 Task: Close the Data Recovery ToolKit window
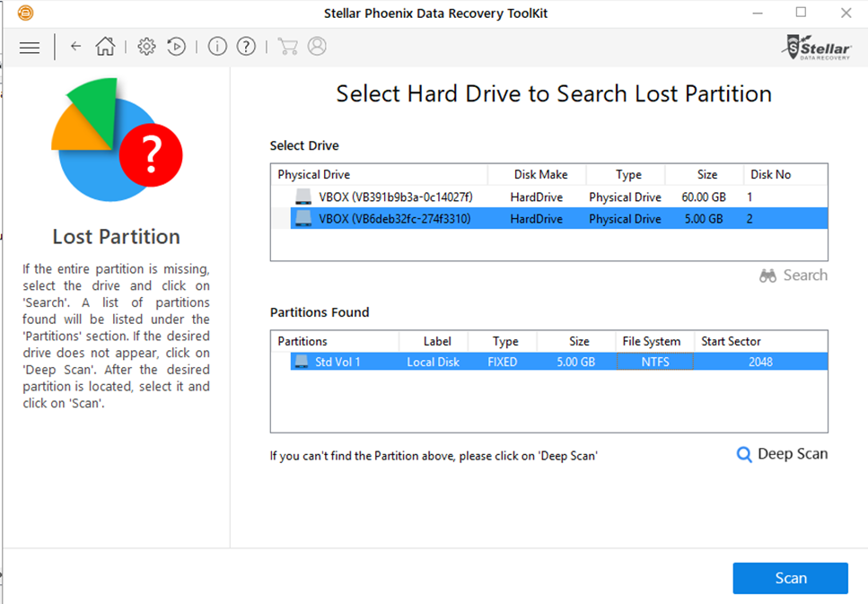pyautogui.click(x=846, y=13)
